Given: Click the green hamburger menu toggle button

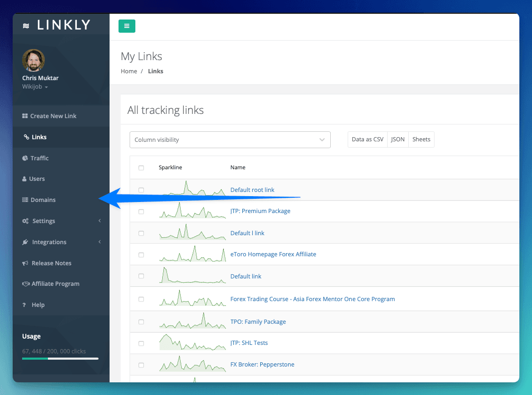Looking at the screenshot, I should point(127,26).
